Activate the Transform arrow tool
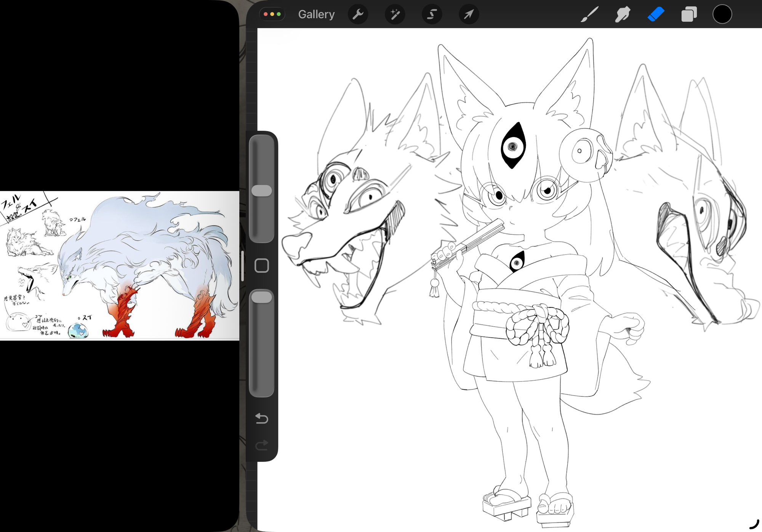Screen dimensions: 762x532 coord(469,14)
